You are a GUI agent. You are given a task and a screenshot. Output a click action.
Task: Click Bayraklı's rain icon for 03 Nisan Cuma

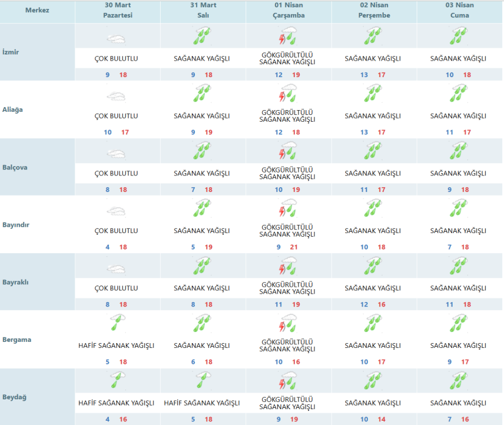[x=458, y=268]
